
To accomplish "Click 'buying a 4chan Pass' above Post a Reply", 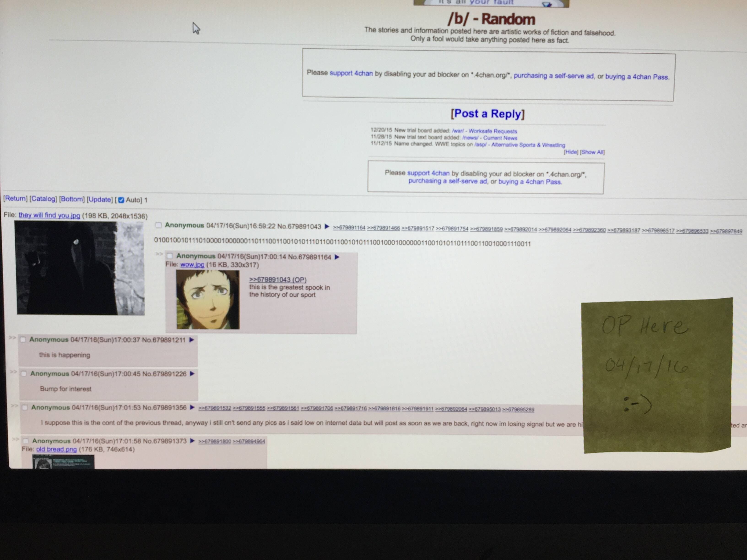I will 636,77.
